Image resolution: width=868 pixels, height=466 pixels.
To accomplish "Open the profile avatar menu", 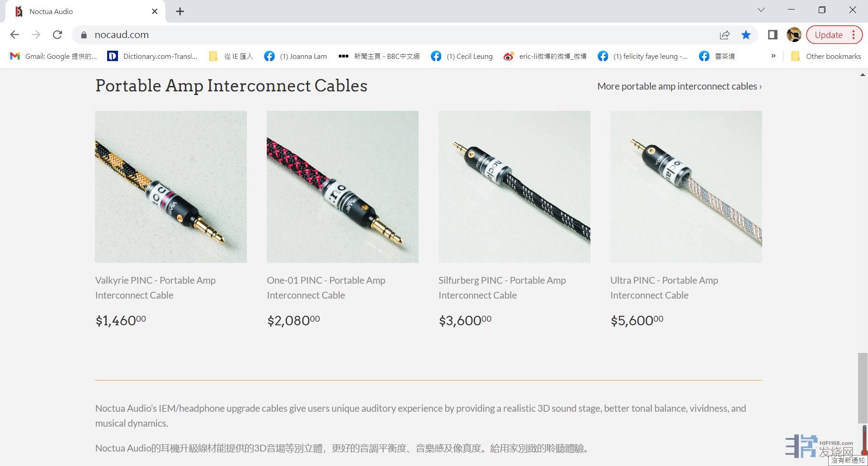I will 794,35.
